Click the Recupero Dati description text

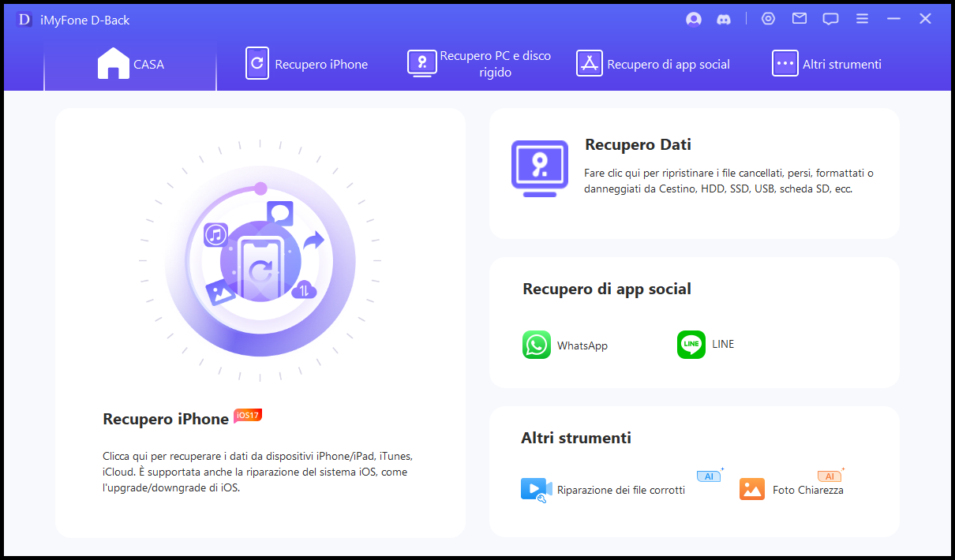pyautogui.click(x=729, y=181)
